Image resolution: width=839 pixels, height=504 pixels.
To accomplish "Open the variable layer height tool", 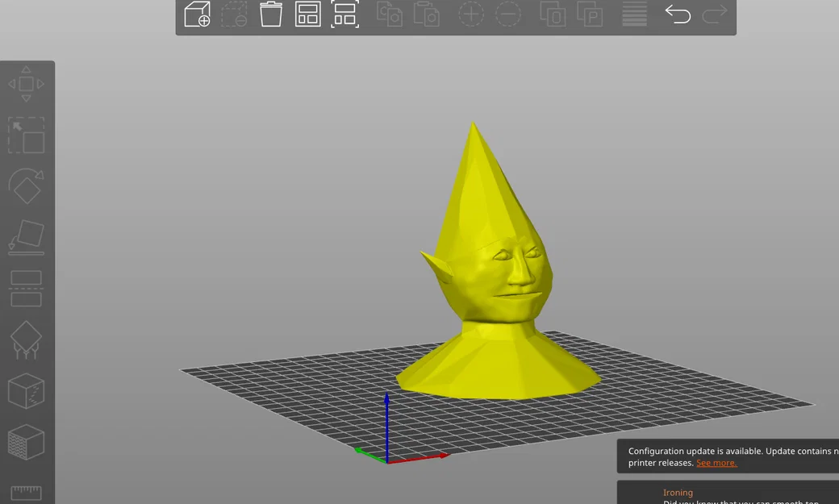I will click(634, 14).
